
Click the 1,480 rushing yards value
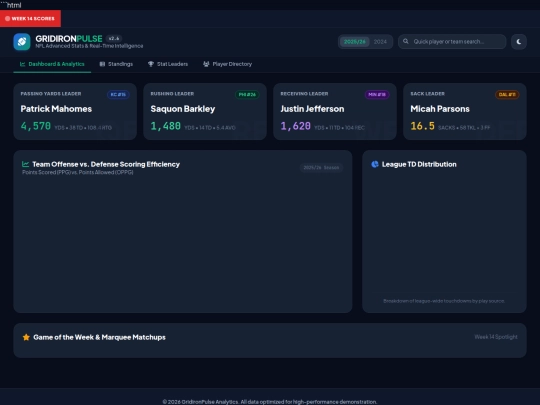[x=166, y=126]
